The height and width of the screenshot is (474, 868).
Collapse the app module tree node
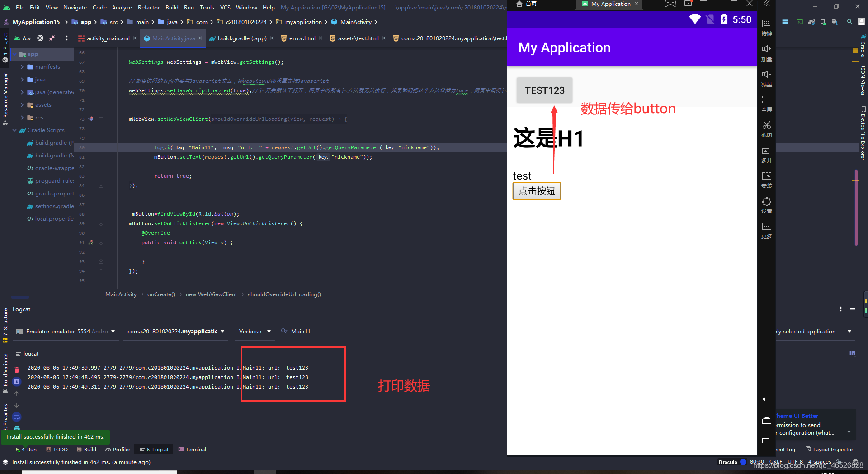(x=15, y=54)
